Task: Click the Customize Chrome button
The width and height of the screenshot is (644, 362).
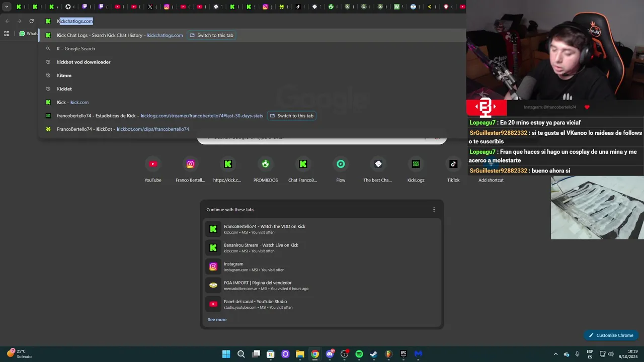Action: click(611, 335)
